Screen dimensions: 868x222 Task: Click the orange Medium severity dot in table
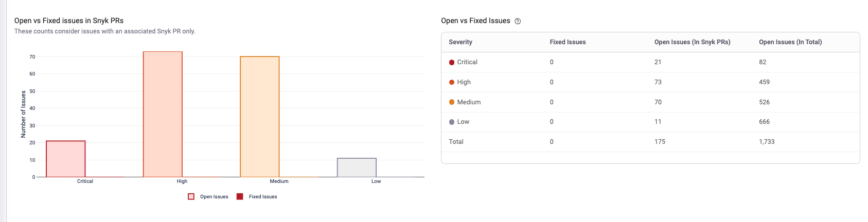pyautogui.click(x=452, y=102)
